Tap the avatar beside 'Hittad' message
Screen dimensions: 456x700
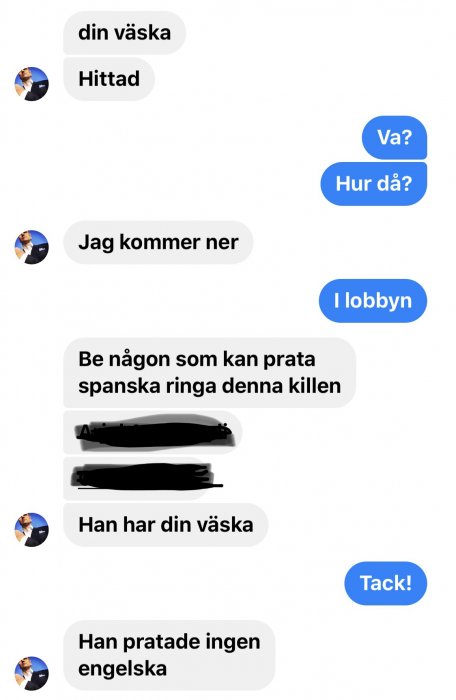pos(31,84)
